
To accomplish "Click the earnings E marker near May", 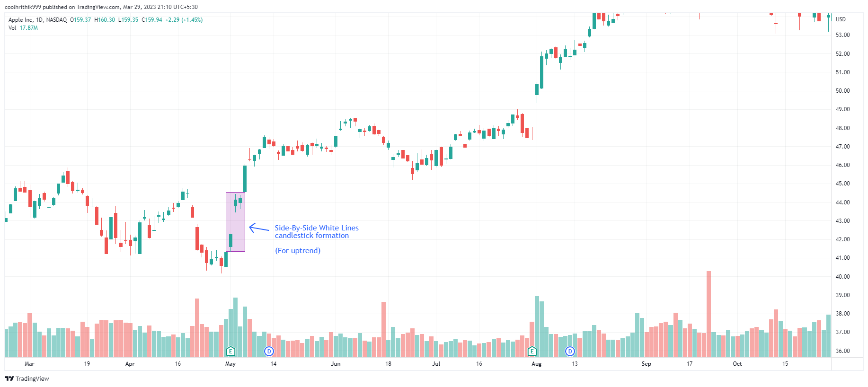I will [x=230, y=351].
